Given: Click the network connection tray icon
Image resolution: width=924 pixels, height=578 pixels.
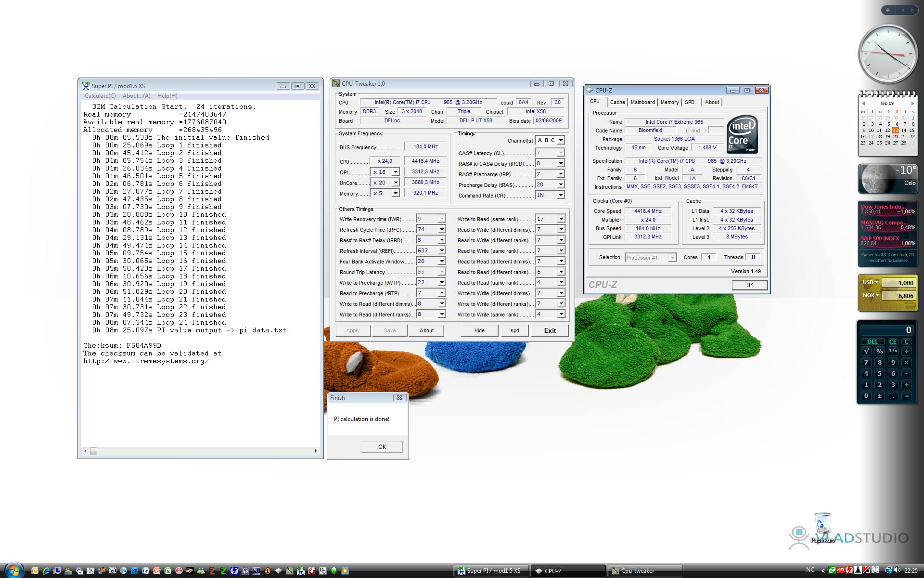Looking at the screenshot, I should coord(889,570).
